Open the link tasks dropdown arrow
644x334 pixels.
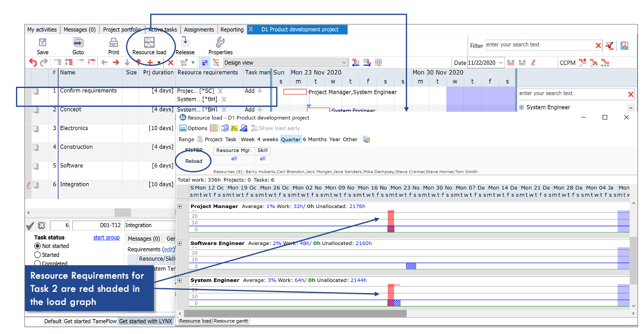pyautogui.click(x=193, y=63)
